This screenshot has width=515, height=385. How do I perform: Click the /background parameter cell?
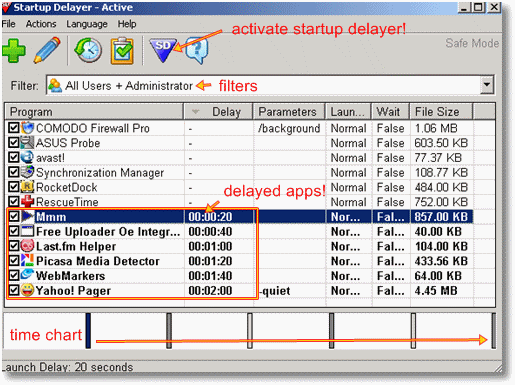(289, 128)
